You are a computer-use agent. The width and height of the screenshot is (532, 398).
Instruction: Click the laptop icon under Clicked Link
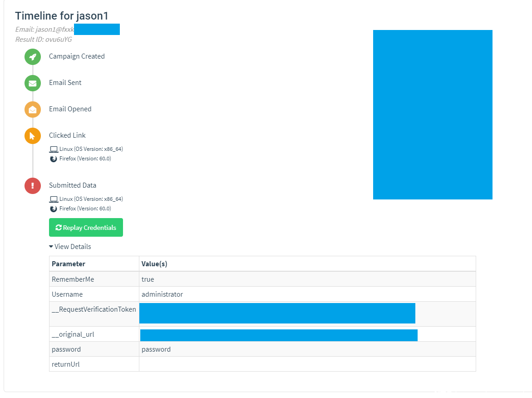(x=54, y=149)
